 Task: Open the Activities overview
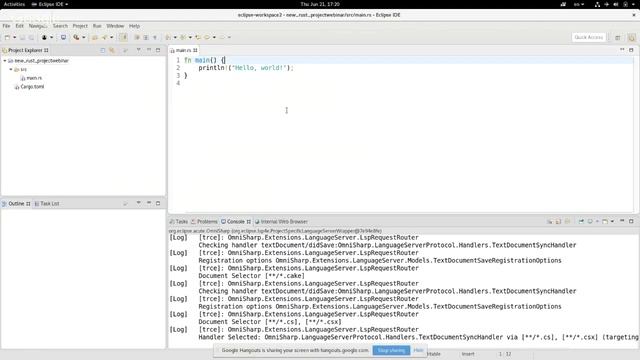point(14,4)
